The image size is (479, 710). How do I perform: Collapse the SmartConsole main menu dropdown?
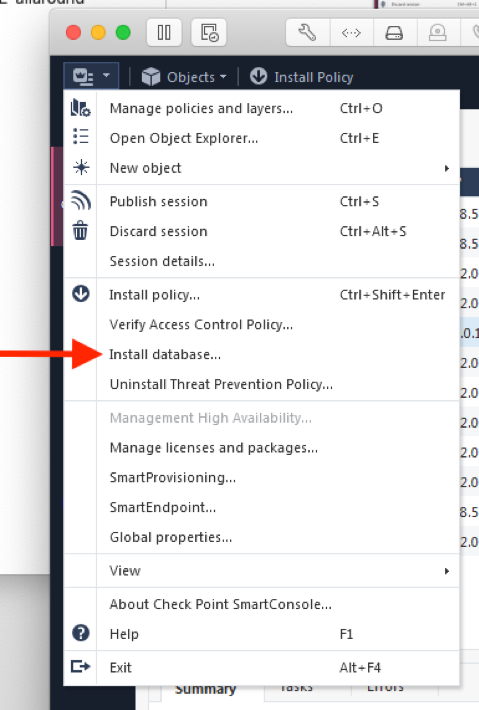[x=91, y=76]
